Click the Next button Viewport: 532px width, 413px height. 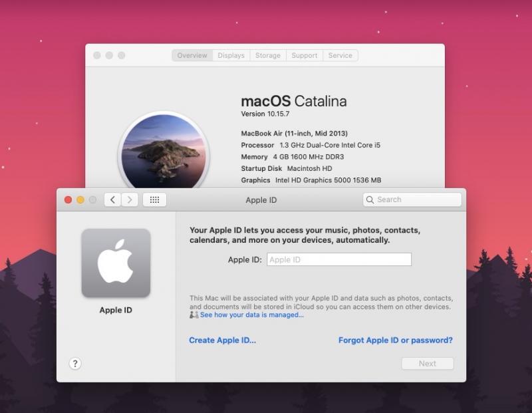click(x=428, y=364)
